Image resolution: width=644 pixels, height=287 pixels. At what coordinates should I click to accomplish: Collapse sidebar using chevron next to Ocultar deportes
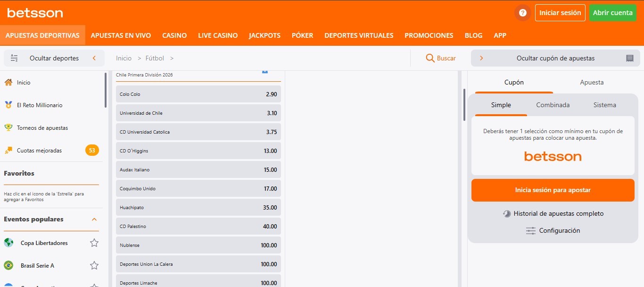point(94,58)
